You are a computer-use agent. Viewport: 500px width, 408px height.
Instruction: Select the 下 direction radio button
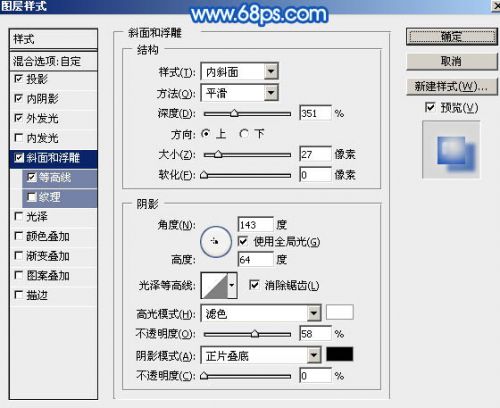coord(244,134)
